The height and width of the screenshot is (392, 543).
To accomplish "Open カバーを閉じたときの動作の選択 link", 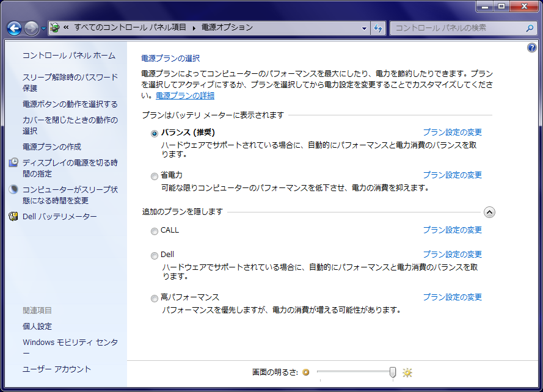I will [70, 125].
